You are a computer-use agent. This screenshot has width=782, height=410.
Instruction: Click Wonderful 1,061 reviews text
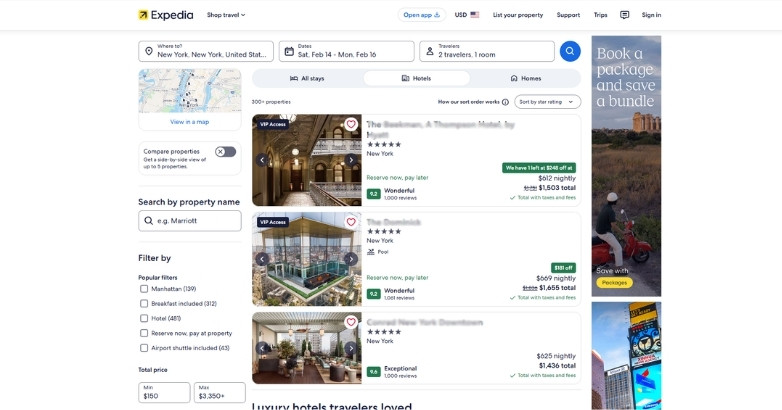click(399, 294)
